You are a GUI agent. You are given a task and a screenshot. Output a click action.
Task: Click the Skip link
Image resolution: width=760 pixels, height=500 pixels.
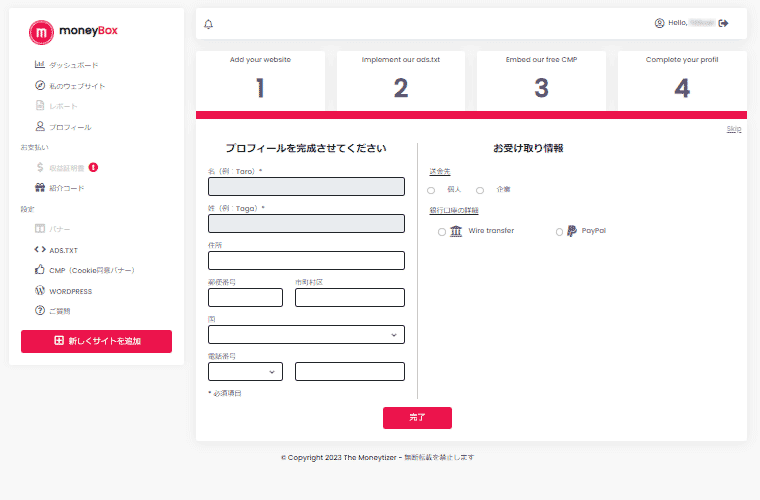(734, 129)
